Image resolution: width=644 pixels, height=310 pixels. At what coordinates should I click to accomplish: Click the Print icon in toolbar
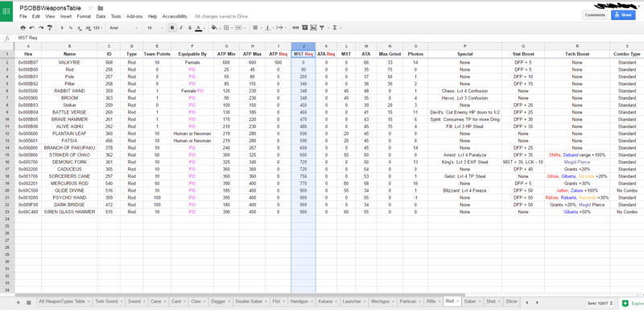click(x=23, y=28)
